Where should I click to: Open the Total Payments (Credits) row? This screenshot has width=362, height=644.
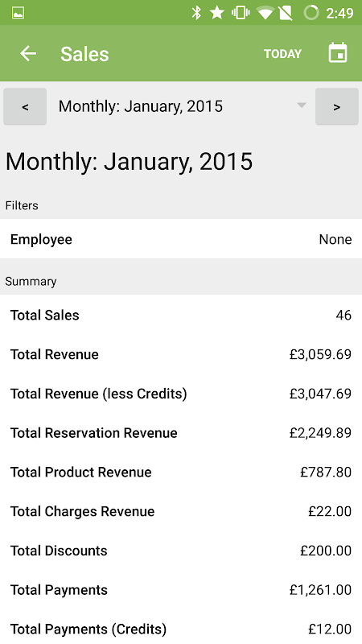click(181, 629)
